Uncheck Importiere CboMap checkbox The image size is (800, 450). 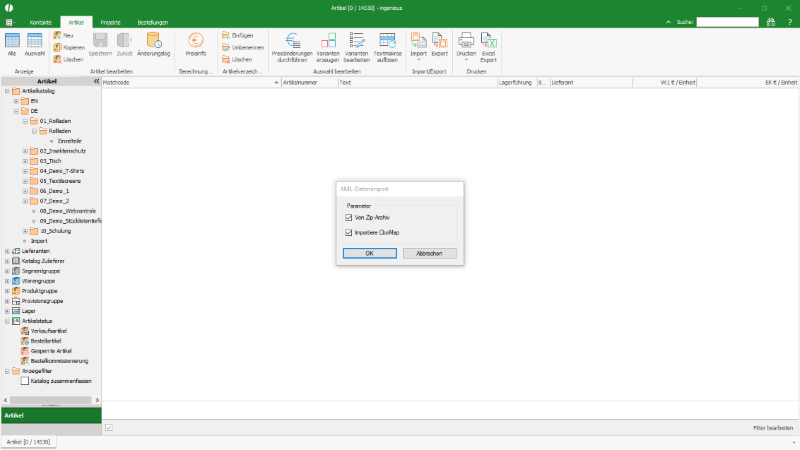(349, 233)
